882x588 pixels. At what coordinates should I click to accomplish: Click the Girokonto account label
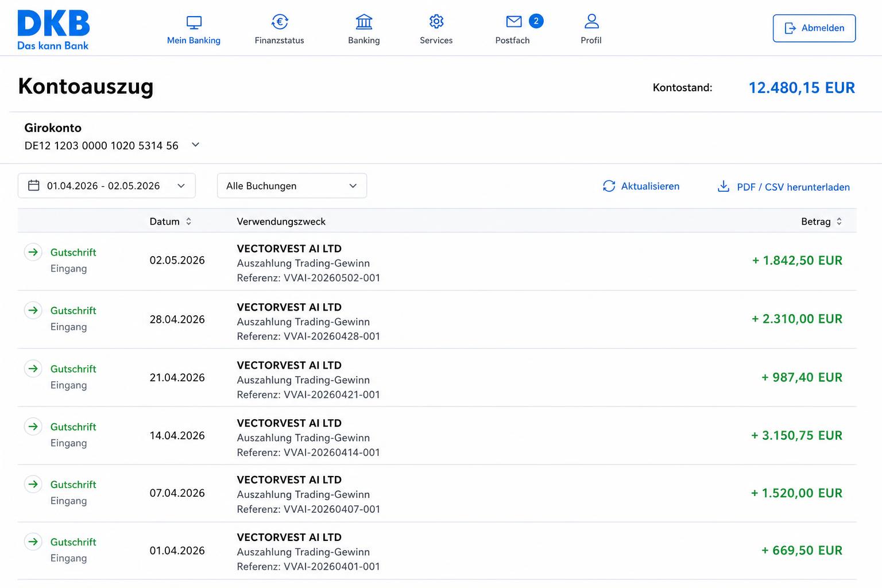(x=53, y=128)
